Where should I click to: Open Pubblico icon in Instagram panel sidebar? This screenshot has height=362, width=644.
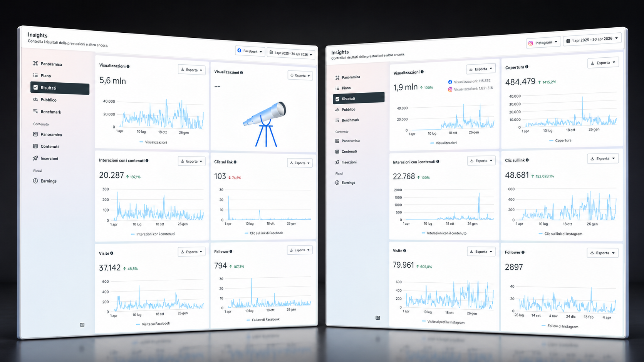click(x=337, y=110)
